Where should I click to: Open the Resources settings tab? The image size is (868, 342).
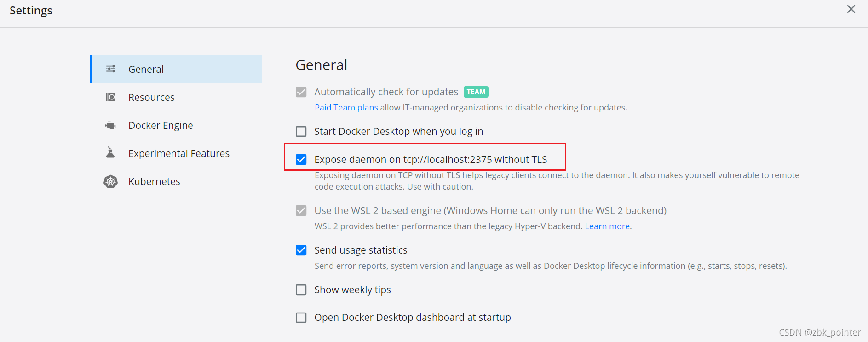click(x=151, y=98)
